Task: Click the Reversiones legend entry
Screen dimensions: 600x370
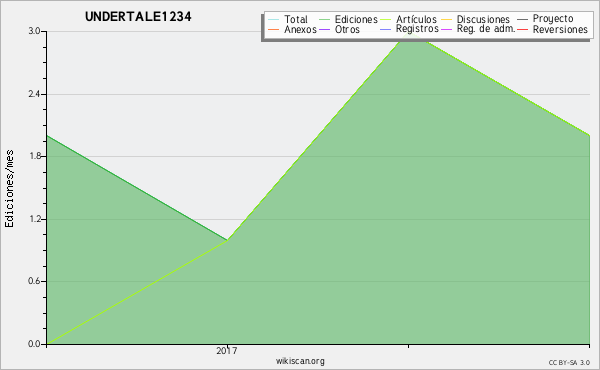Action: 553,29
